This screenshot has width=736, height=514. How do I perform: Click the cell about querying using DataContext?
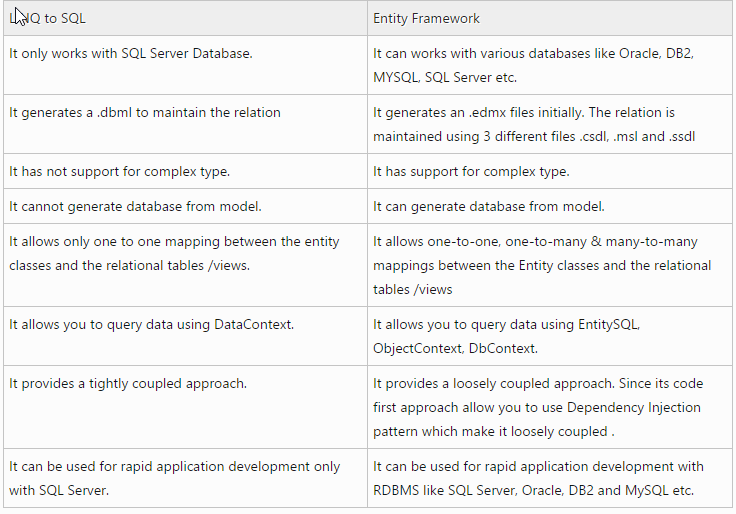pyautogui.click(x=185, y=336)
